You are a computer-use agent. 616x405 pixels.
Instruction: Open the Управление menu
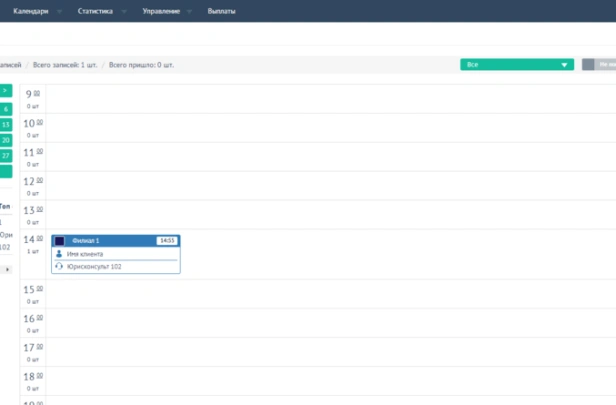coord(161,11)
